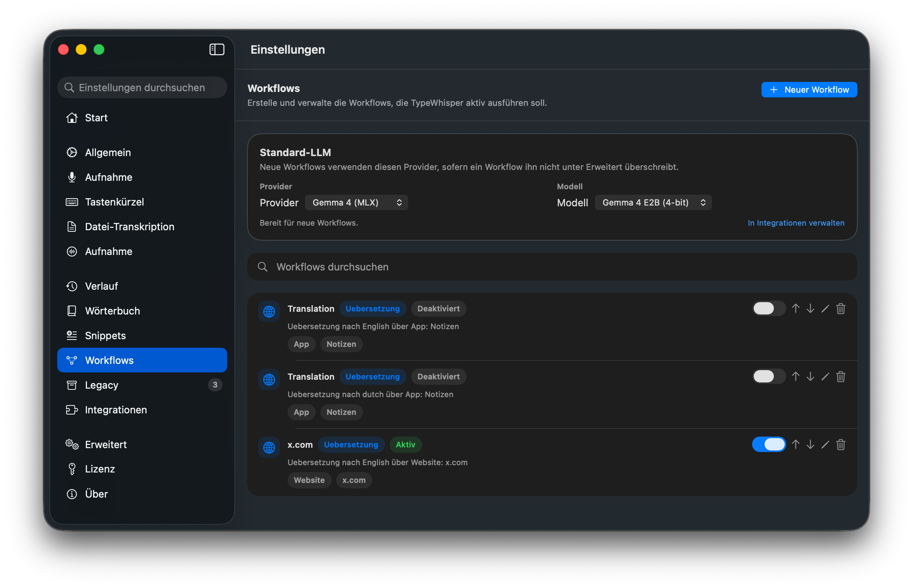Delete the first Translation workflow
Screen dimensions: 913x588
point(841,309)
